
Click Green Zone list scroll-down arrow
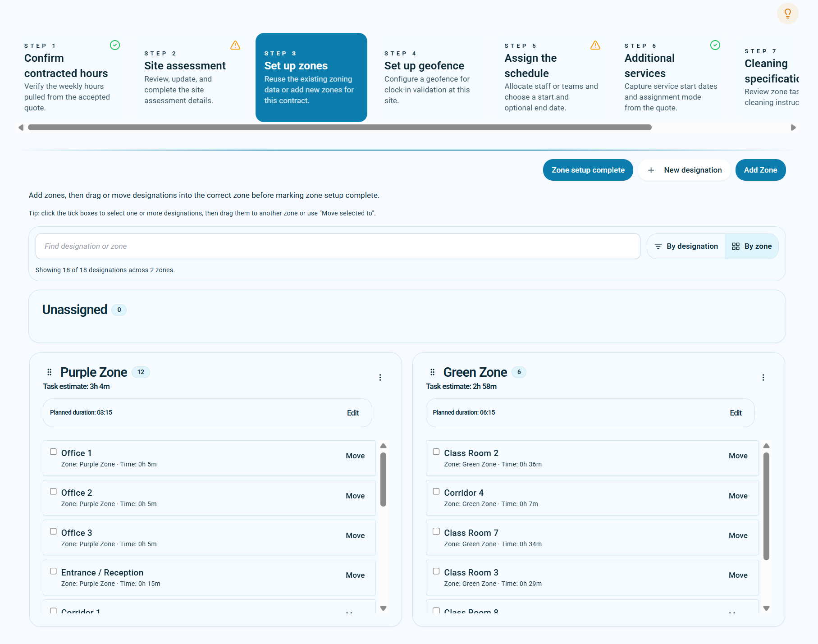click(766, 608)
